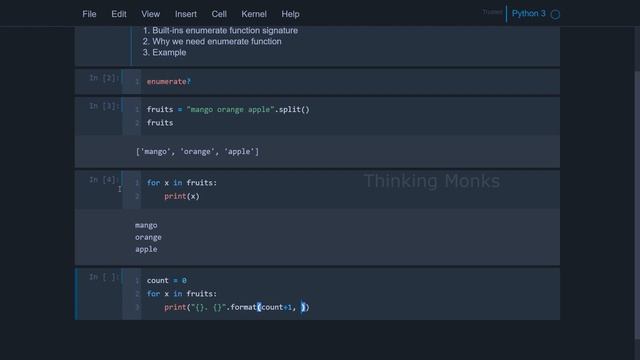Viewport: 640px width, 360px height.
Task: Click the kernel status circle icon
Action: pyautogui.click(x=555, y=14)
